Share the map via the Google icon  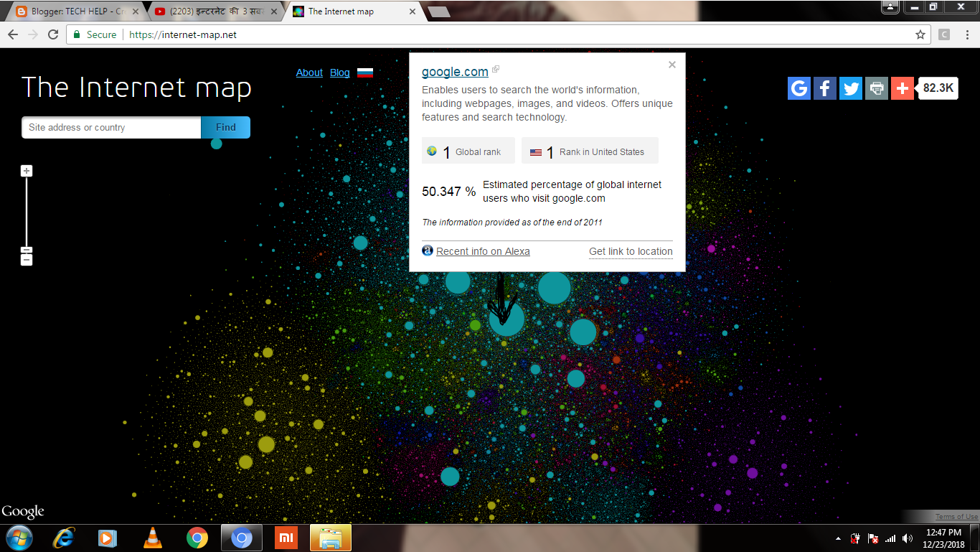point(799,88)
